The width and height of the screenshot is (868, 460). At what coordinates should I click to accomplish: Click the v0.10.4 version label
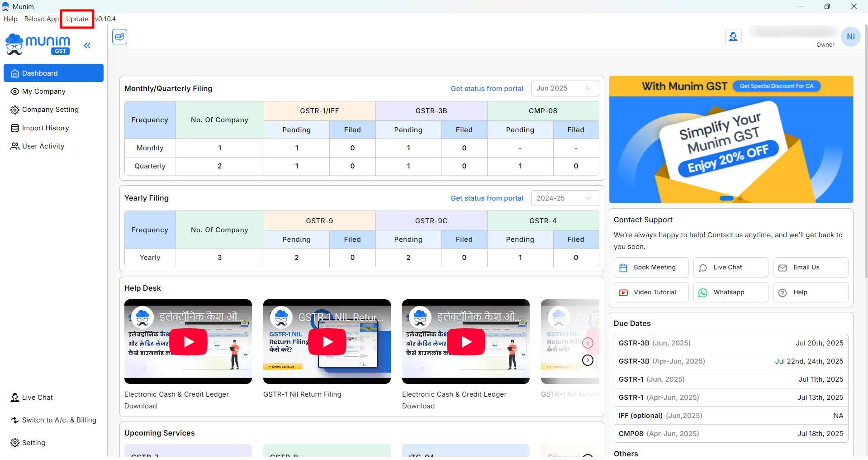click(x=105, y=19)
